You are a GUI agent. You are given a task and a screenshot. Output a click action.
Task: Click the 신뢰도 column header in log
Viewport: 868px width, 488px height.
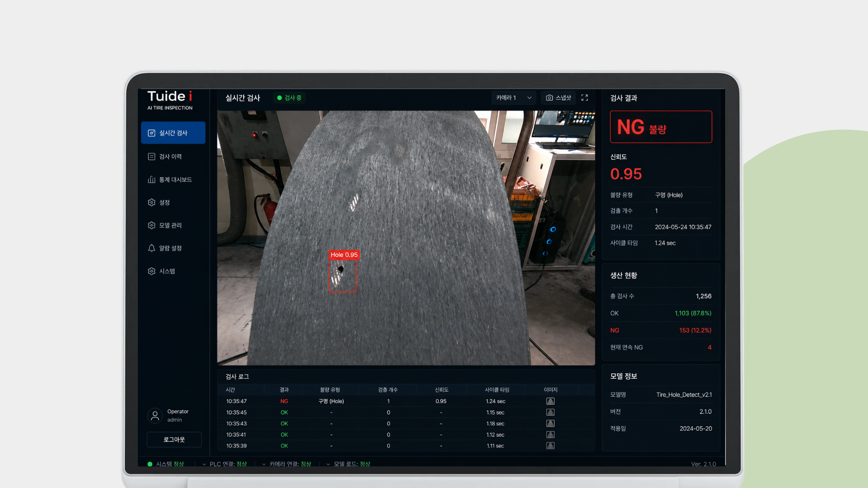442,390
